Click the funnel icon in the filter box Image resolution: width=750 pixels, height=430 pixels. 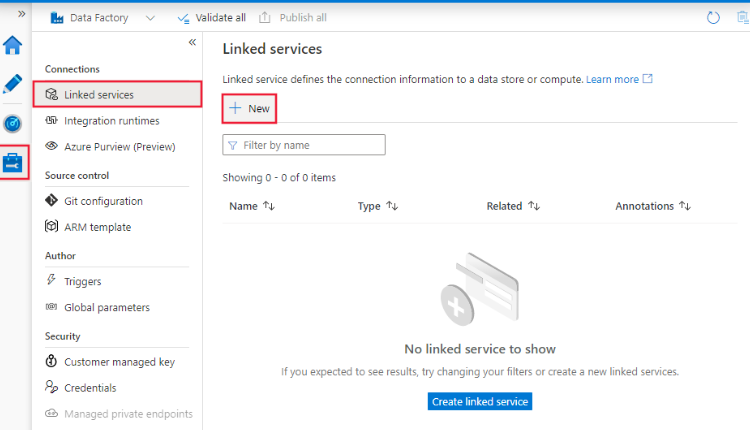[232, 145]
